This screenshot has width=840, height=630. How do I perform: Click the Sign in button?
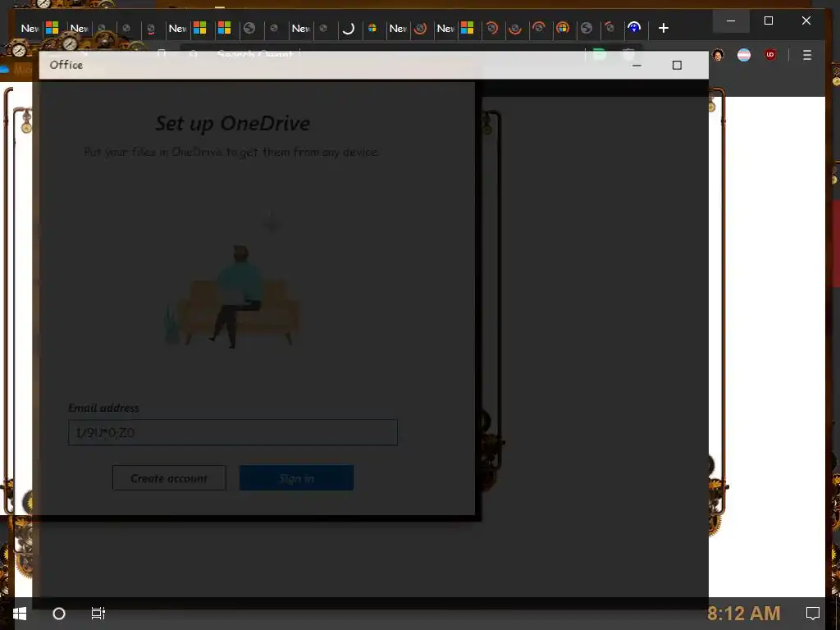tap(296, 478)
